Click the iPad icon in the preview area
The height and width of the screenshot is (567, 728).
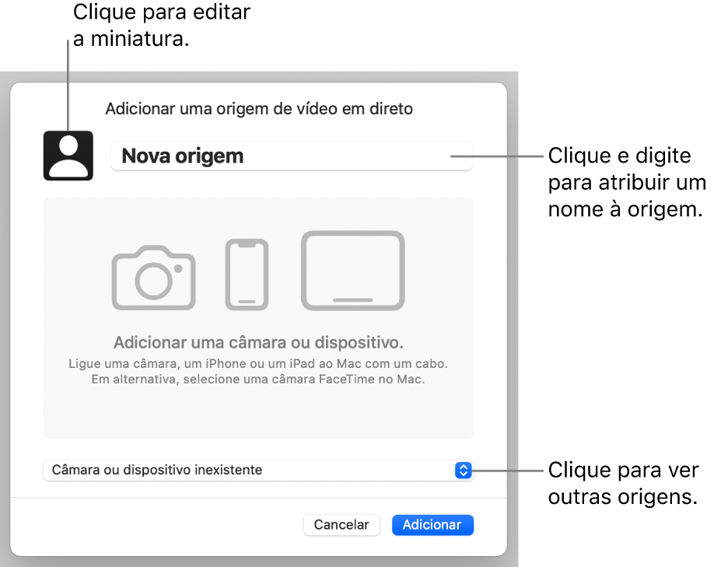[x=353, y=270]
